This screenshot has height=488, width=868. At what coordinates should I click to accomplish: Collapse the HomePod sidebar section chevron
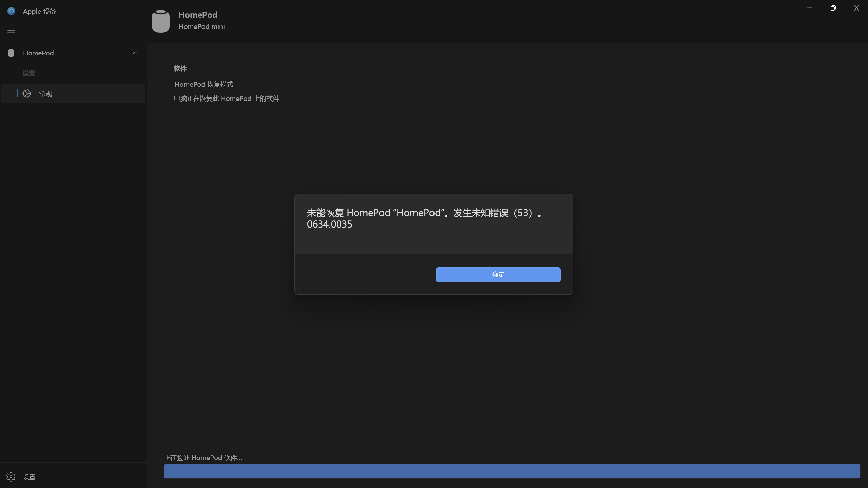[135, 53]
